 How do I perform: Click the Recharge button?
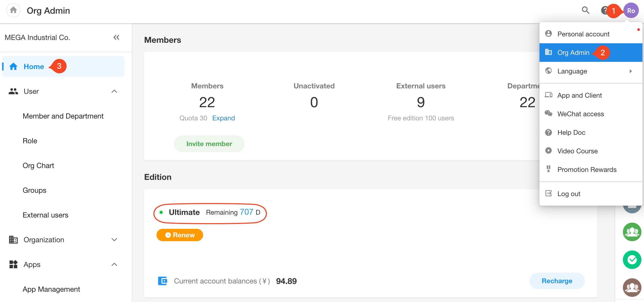click(x=557, y=281)
